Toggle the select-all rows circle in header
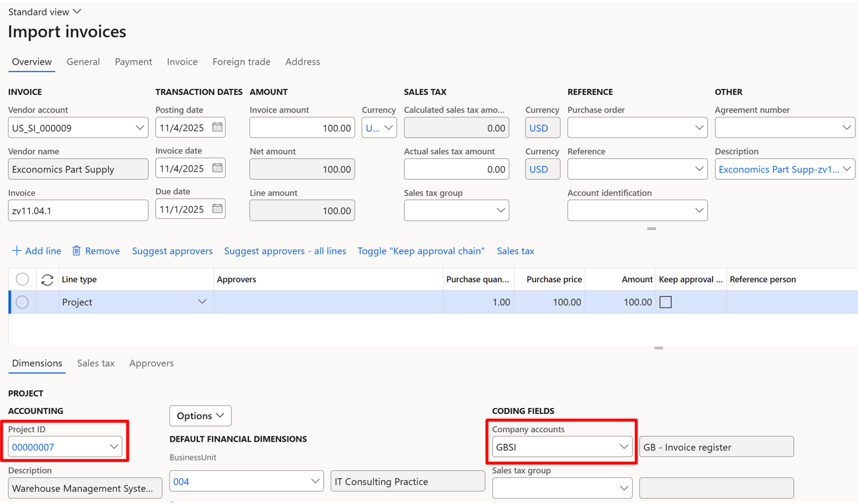Viewport: 858px width, 504px height. [x=23, y=279]
